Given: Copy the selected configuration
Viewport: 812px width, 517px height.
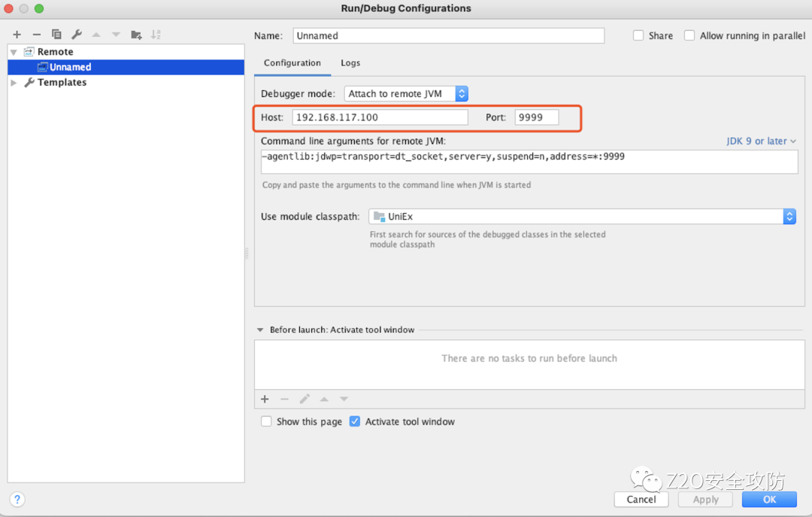Looking at the screenshot, I should pos(56,35).
